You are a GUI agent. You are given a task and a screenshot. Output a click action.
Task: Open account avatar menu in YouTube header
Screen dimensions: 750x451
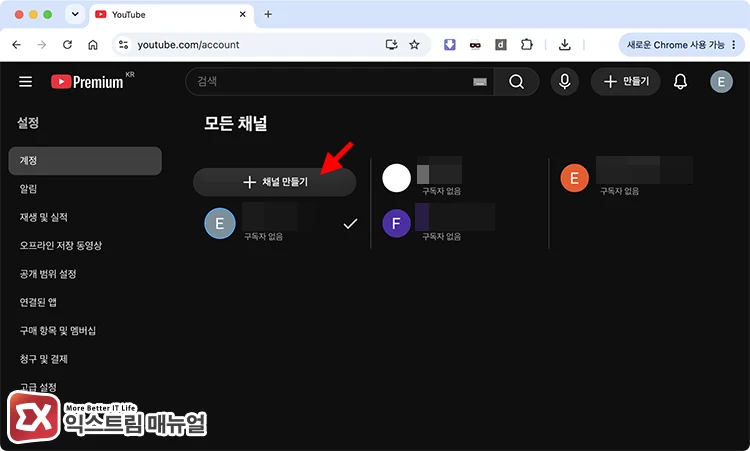[x=721, y=82]
